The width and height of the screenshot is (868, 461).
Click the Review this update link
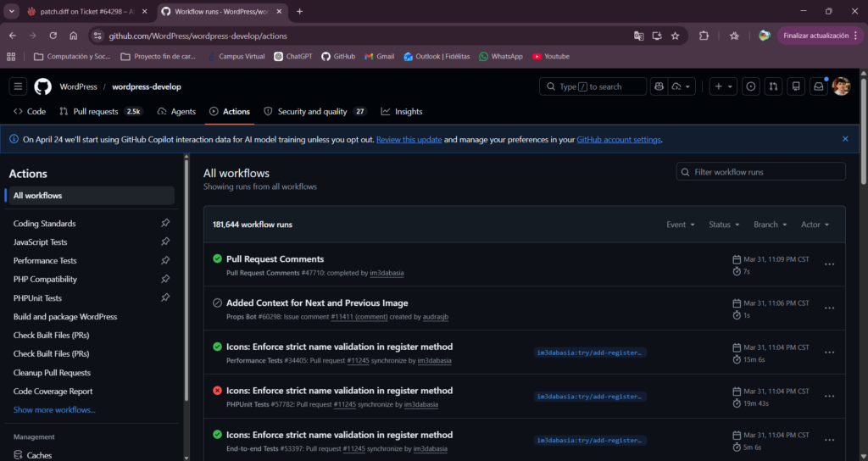coord(409,140)
